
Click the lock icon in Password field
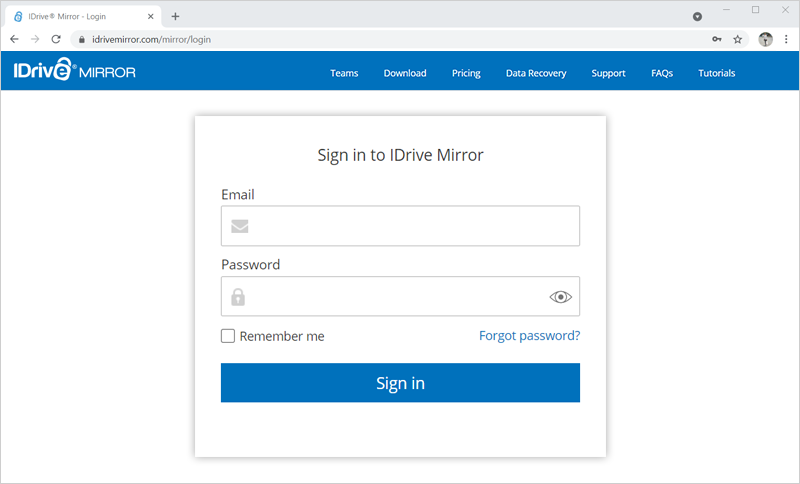click(238, 297)
